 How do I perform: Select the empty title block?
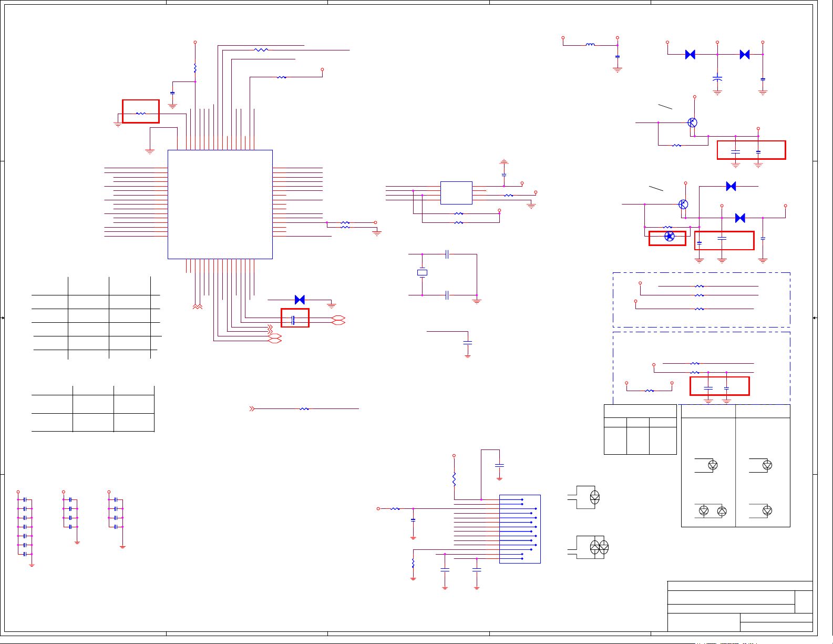[740, 606]
